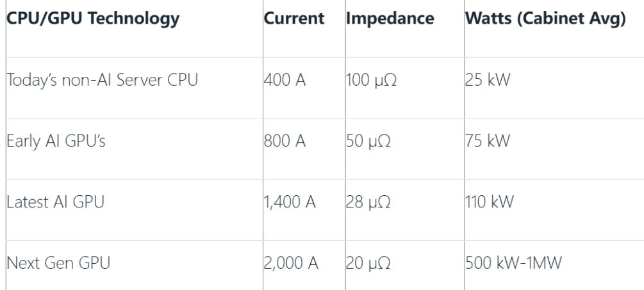Select the Today's non-AI Server CPU cell
Image resolution: width=644 pixels, height=290 pixels.
click(x=103, y=79)
